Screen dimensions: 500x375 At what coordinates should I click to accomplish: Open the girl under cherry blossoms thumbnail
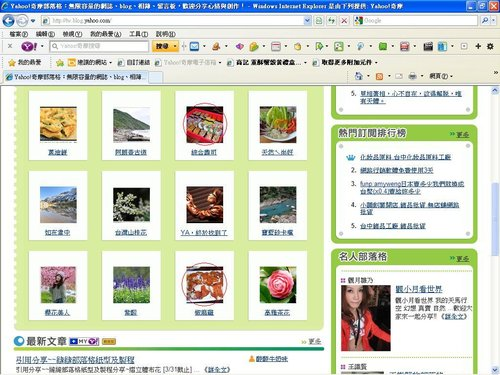[58, 285]
